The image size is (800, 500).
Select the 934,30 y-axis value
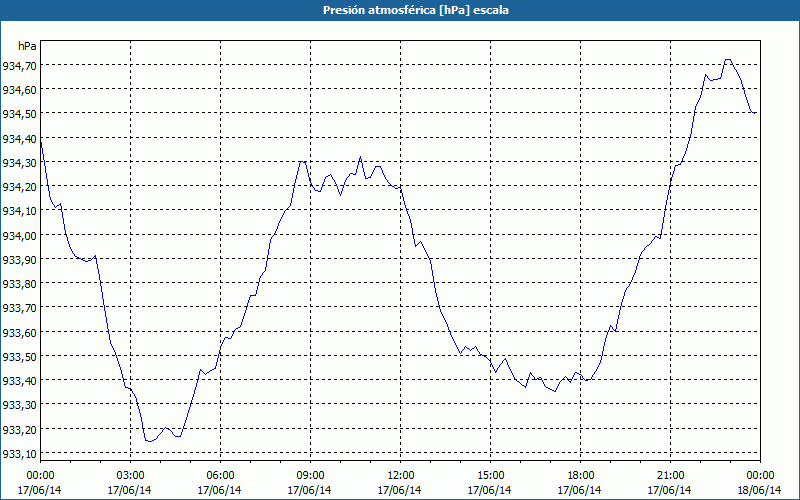(x=20, y=162)
